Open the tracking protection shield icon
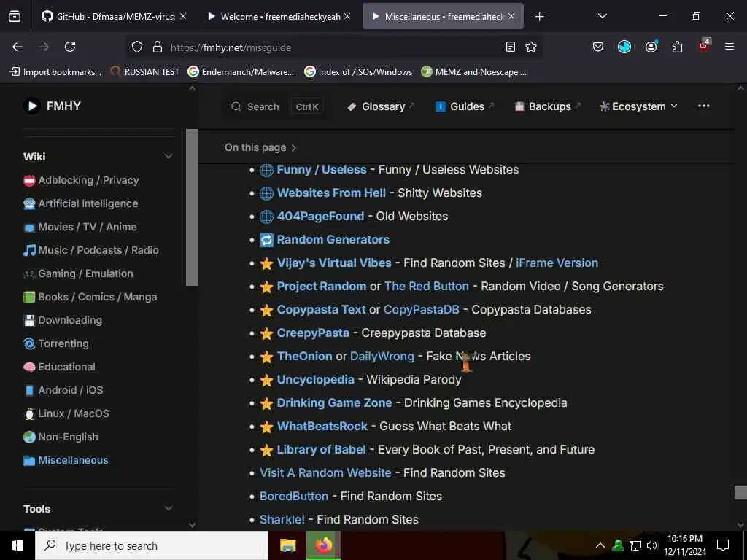The height and width of the screenshot is (560, 747). click(137, 47)
